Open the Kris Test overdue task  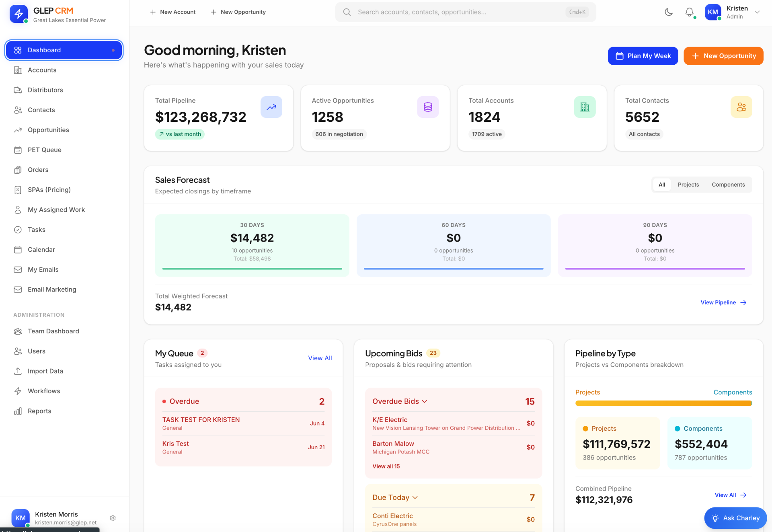[x=243, y=447]
